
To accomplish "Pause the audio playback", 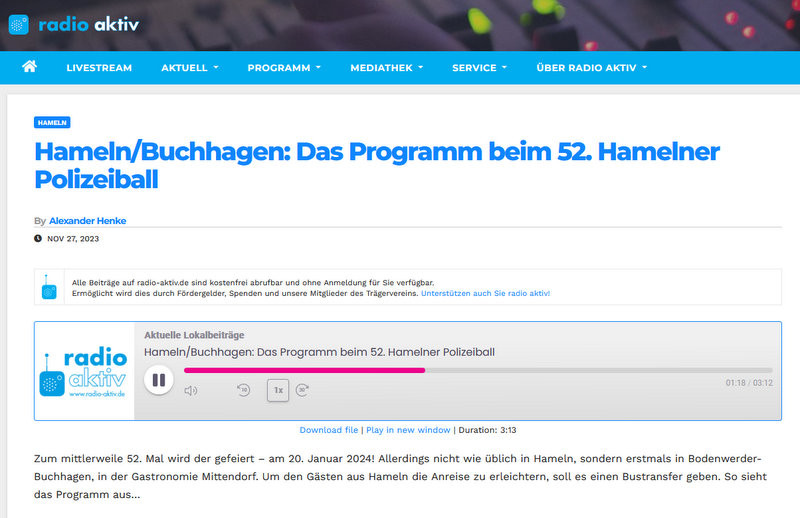I will [x=159, y=380].
